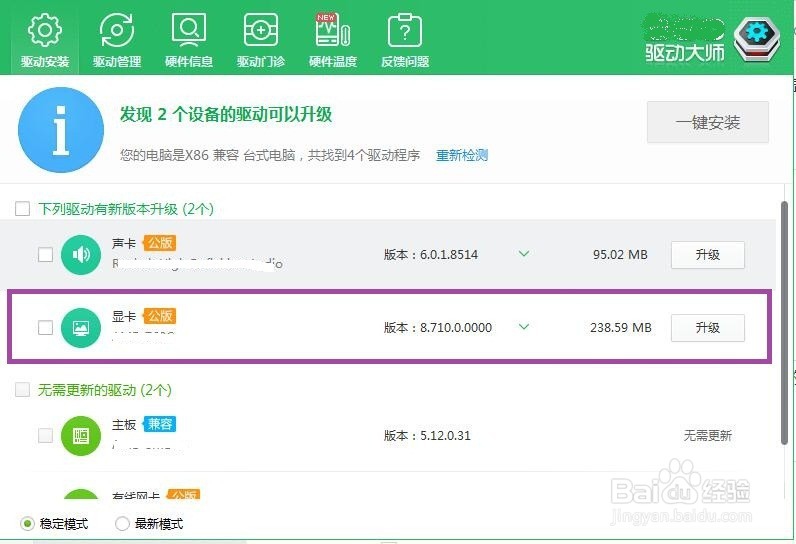
Task: Click the blue info circle icon
Action: (61, 130)
